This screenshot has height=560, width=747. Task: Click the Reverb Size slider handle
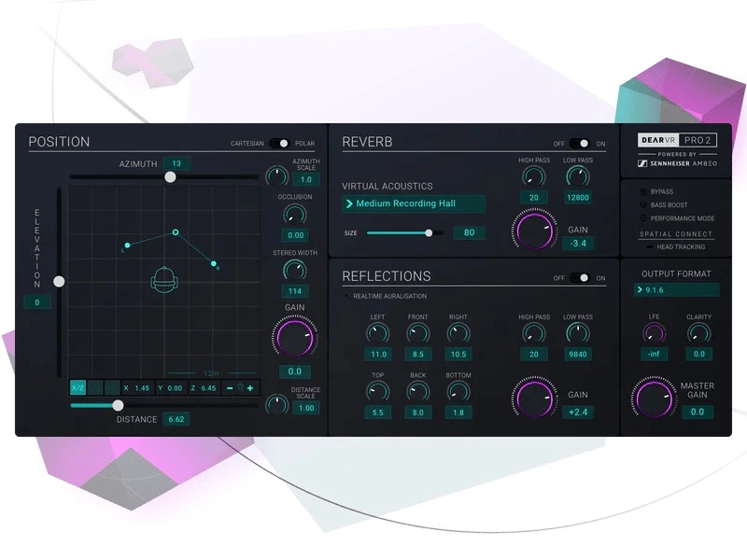point(429,232)
